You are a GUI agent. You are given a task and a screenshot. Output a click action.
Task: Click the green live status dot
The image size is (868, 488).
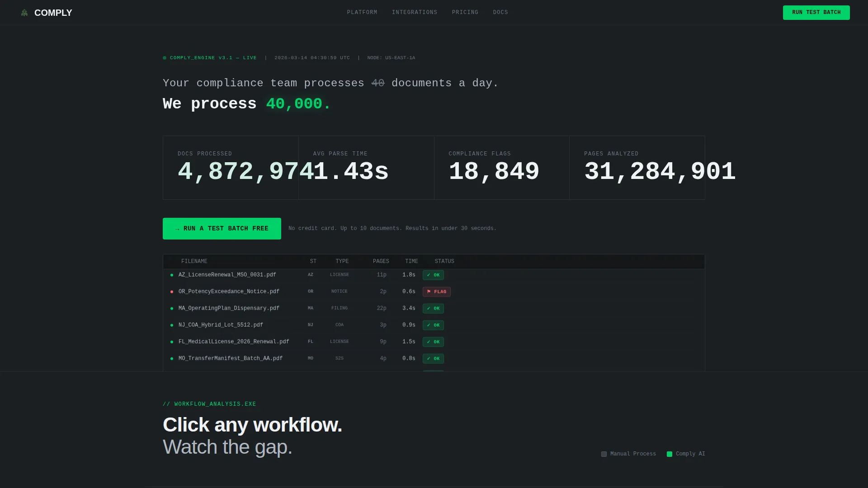165,58
